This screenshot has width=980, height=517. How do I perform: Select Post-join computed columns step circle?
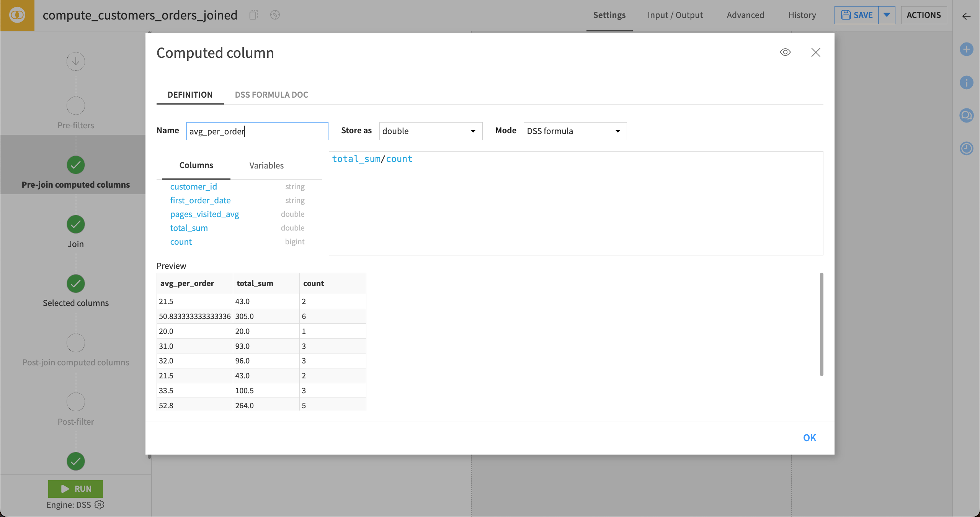pos(76,343)
